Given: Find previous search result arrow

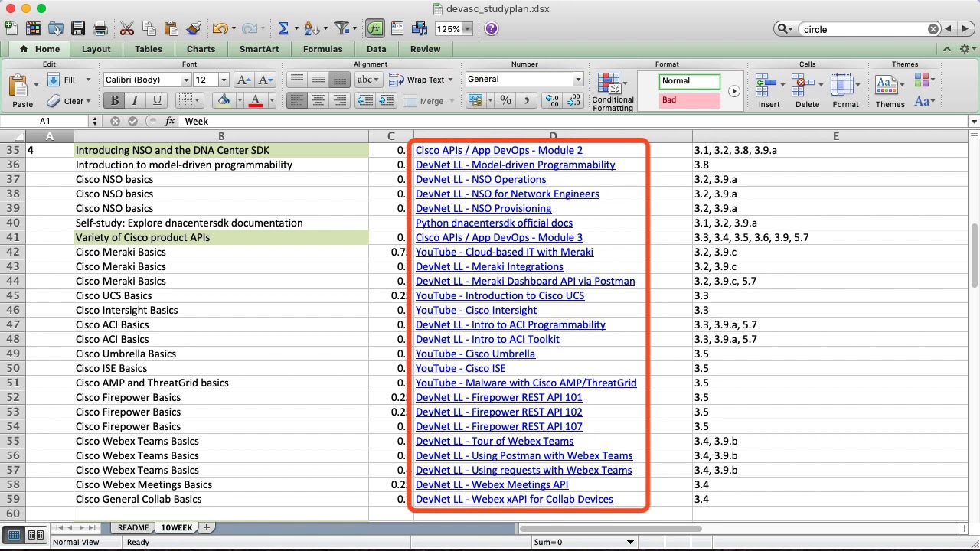Looking at the screenshot, I should (x=949, y=29).
